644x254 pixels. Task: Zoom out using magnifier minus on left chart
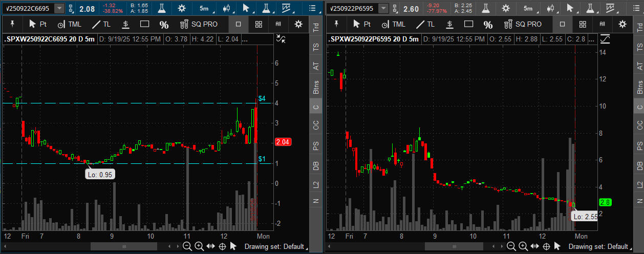coord(187,246)
